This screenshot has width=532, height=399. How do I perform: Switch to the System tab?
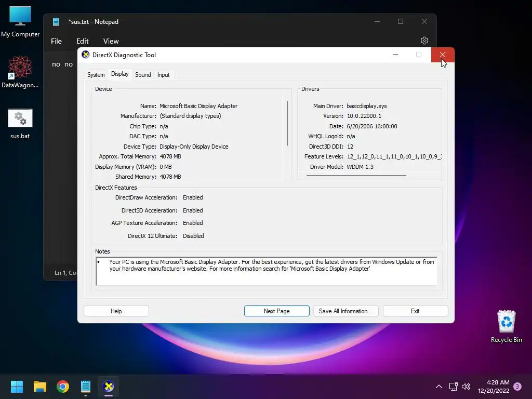click(x=96, y=75)
